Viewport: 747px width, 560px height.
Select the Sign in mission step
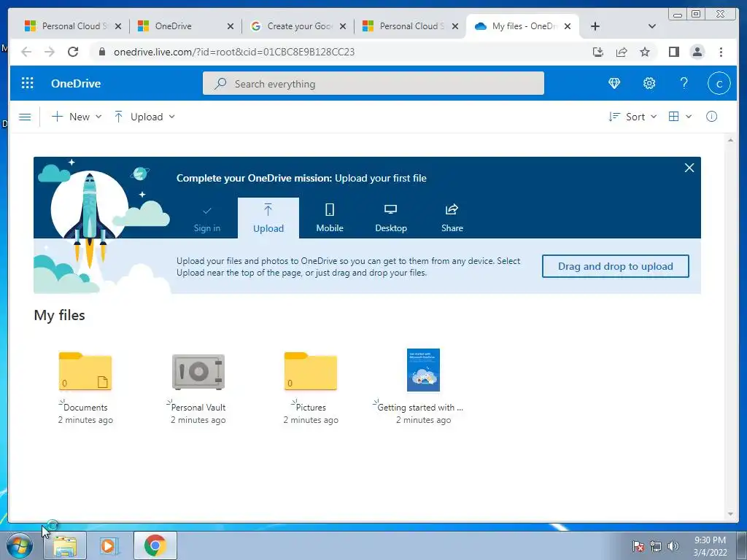[x=206, y=219]
